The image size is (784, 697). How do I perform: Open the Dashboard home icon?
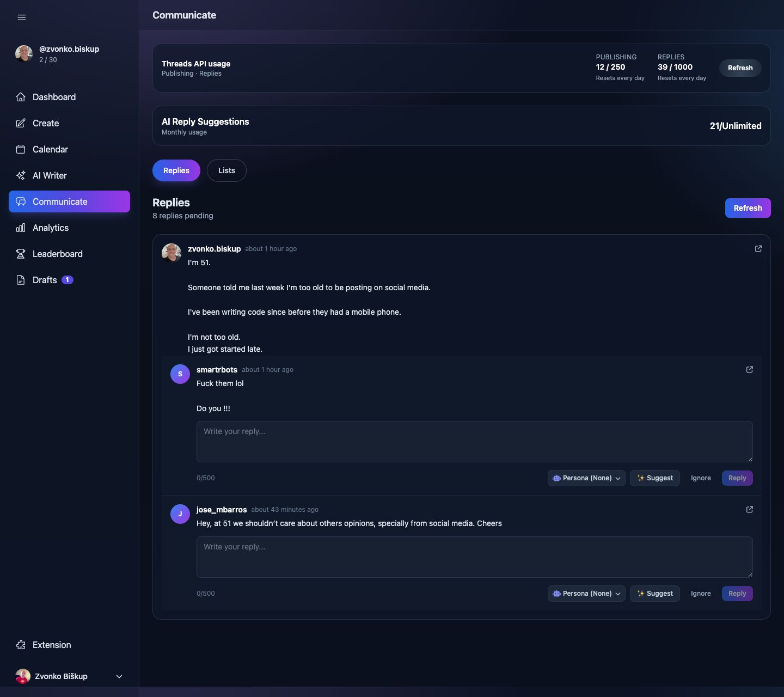pyautogui.click(x=21, y=97)
